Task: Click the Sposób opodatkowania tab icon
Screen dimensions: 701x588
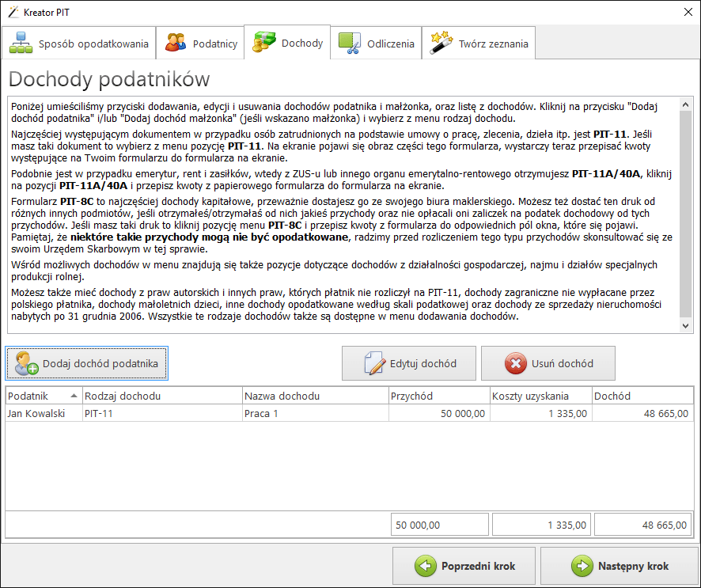Action: point(21,44)
